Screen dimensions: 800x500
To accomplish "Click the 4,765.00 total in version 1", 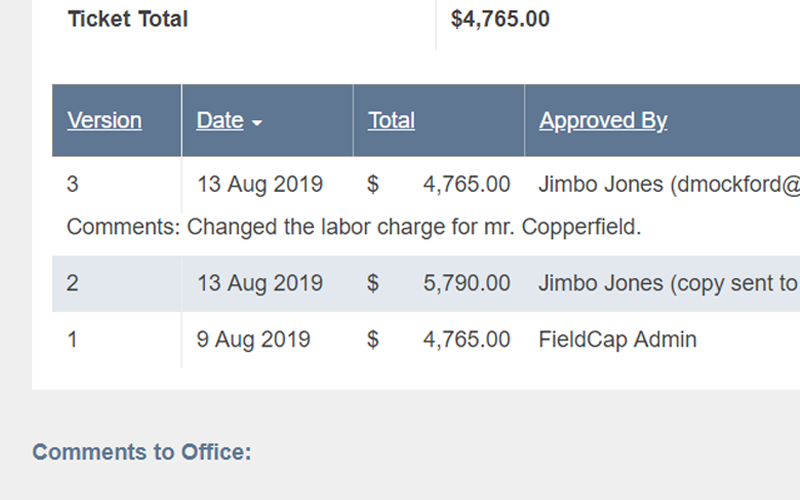I will (466, 339).
